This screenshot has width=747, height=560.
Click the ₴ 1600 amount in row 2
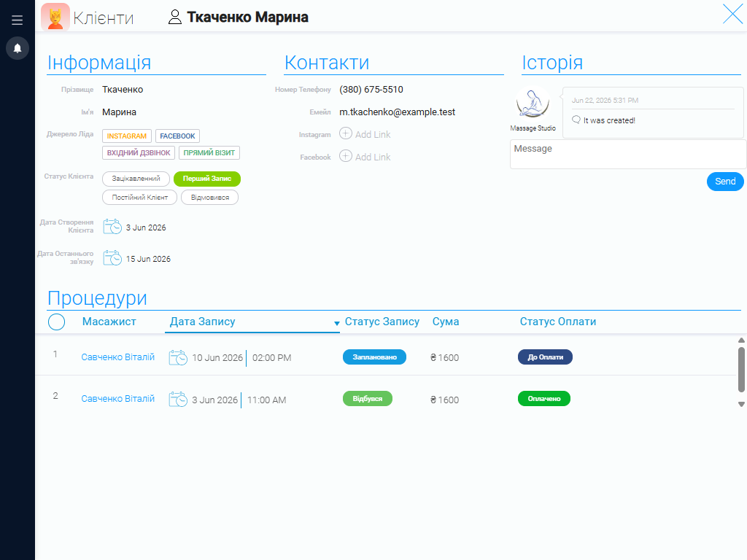(444, 400)
